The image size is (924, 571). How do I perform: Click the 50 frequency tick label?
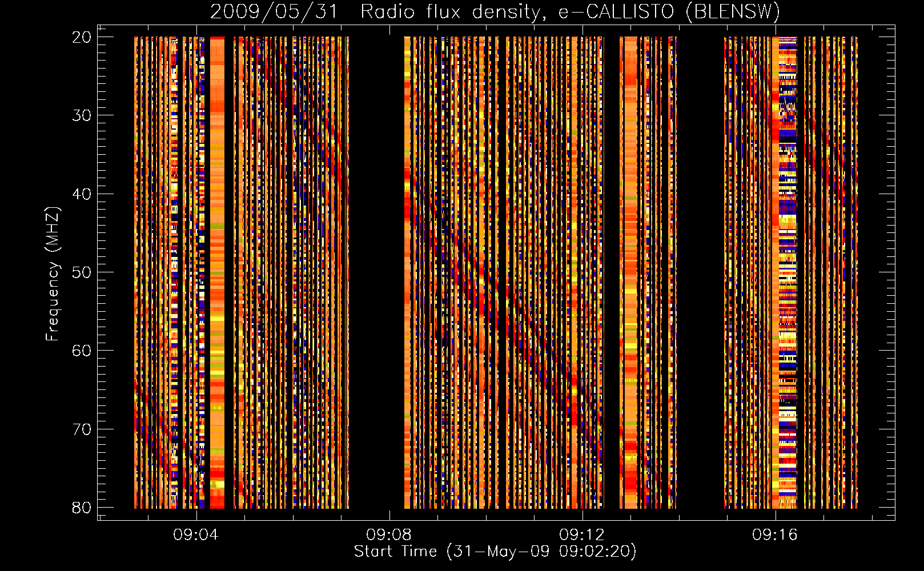82,272
